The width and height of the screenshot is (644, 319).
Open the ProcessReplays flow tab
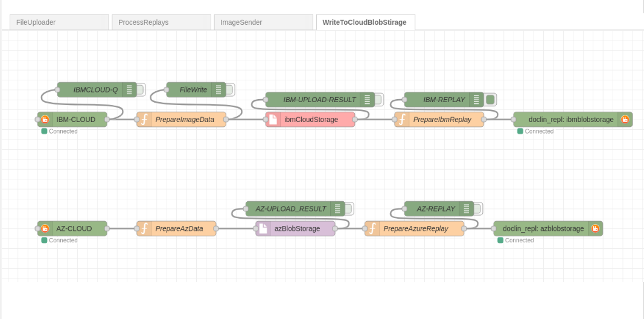point(161,22)
